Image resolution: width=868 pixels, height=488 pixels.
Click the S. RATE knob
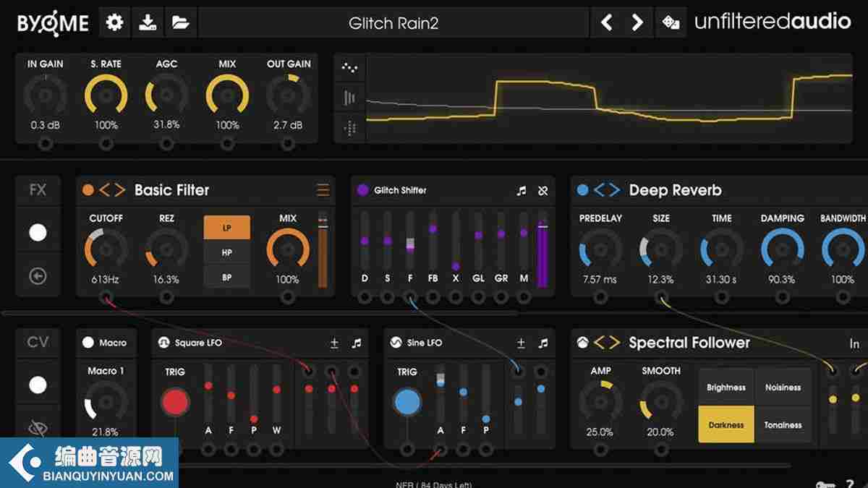click(x=106, y=95)
